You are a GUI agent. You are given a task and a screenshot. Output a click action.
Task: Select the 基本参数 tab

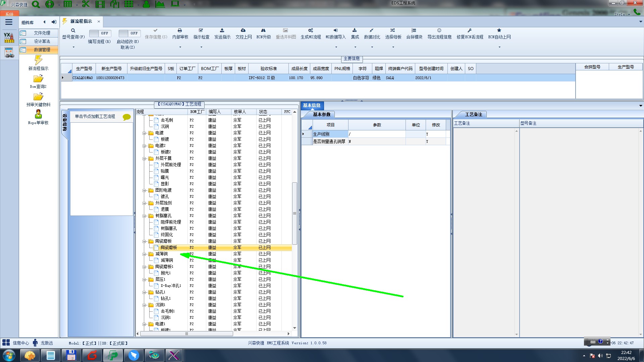pyautogui.click(x=321, y=115)
